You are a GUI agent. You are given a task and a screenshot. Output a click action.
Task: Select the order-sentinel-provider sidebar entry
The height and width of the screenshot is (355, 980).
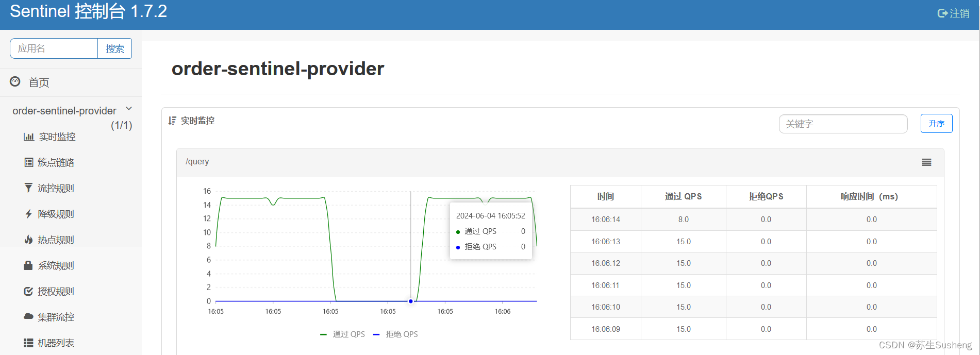[64, 111]
